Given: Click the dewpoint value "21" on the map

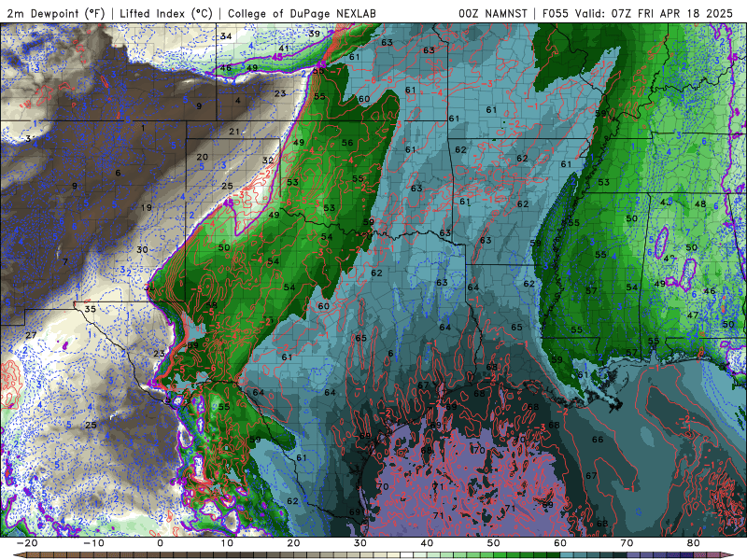Looking at the screenshot, I should (234, 132).
